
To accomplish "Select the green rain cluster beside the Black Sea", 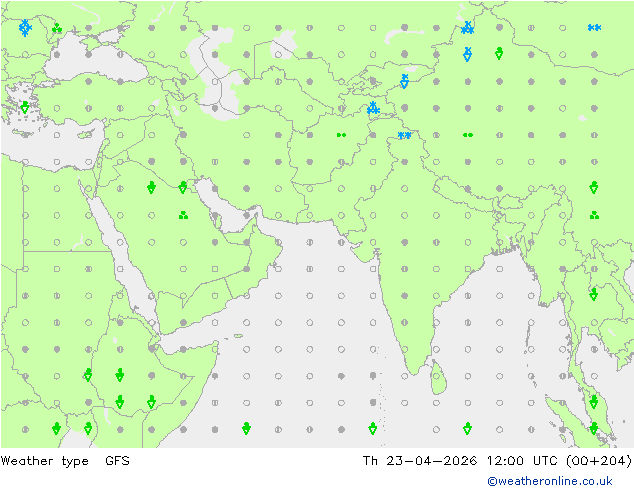I will 57,28.
